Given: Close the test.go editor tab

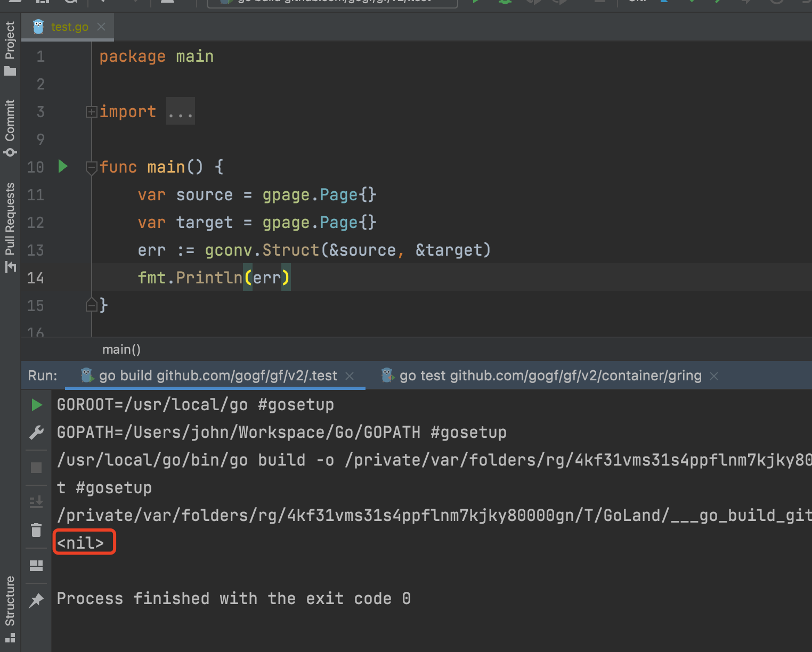Looking at the screenshot, I should click(x=101, y=27).
